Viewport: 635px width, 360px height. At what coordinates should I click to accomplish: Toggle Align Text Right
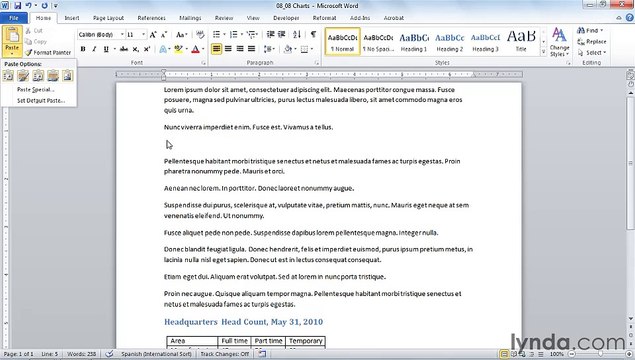tap(240, 49)
